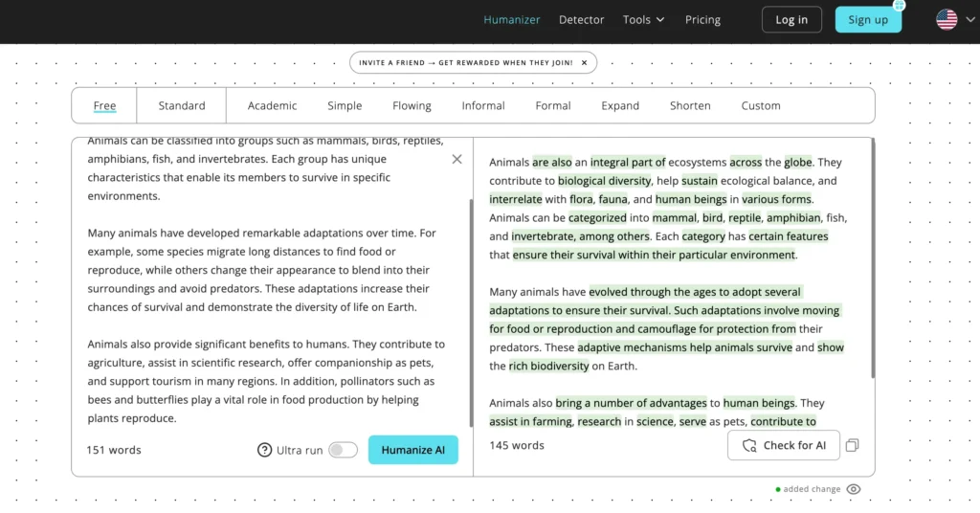Click the invite a friend banner text
The width and height of the screenshot is (980, 513).
(x=466, y=62)
